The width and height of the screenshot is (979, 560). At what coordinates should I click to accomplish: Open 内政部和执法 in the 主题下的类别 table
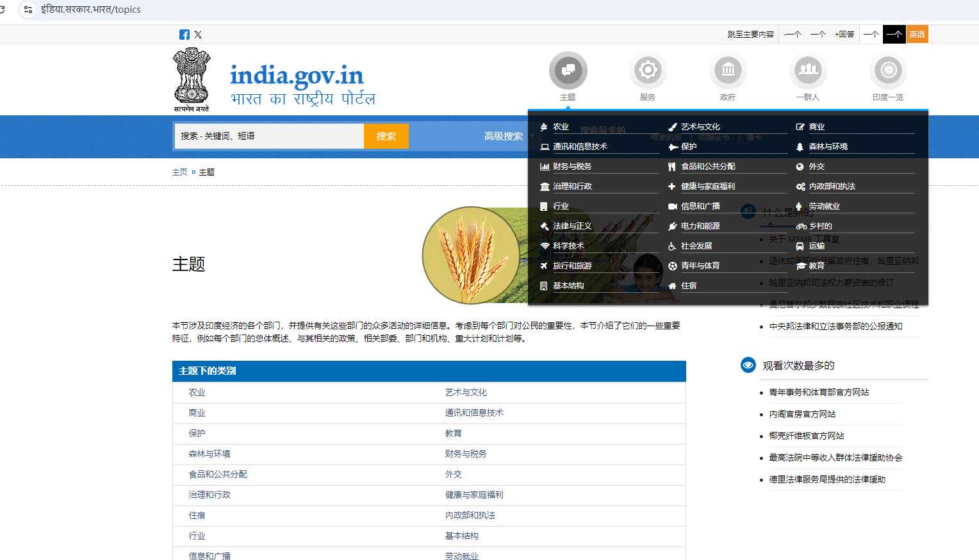point(470,516)
